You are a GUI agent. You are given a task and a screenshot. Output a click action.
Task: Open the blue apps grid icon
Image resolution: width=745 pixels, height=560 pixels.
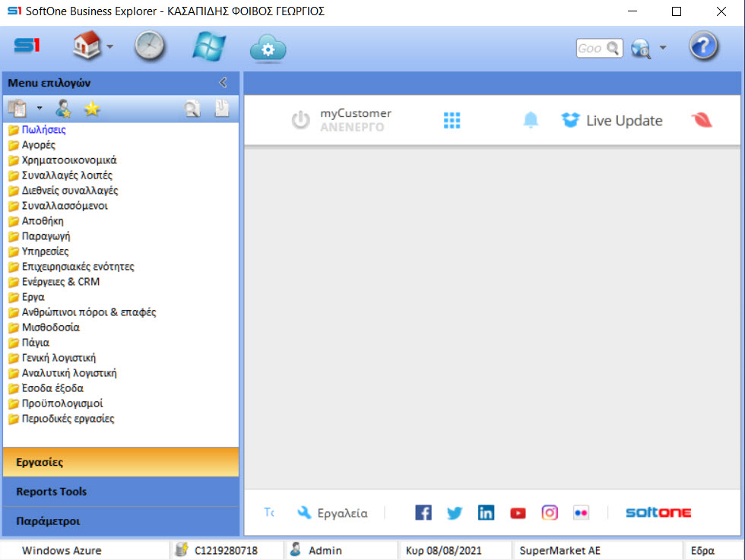pyautogui.click(x=452, y=120)
